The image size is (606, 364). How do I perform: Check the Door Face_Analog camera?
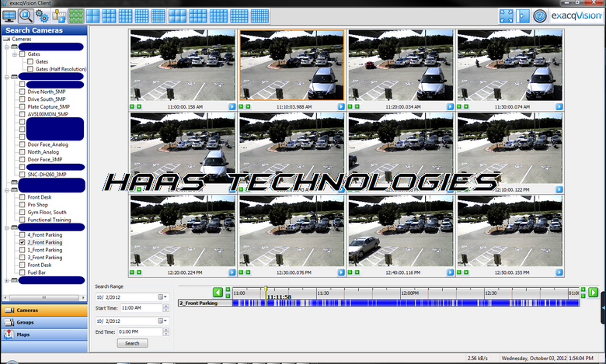click(x=23, y=144)
